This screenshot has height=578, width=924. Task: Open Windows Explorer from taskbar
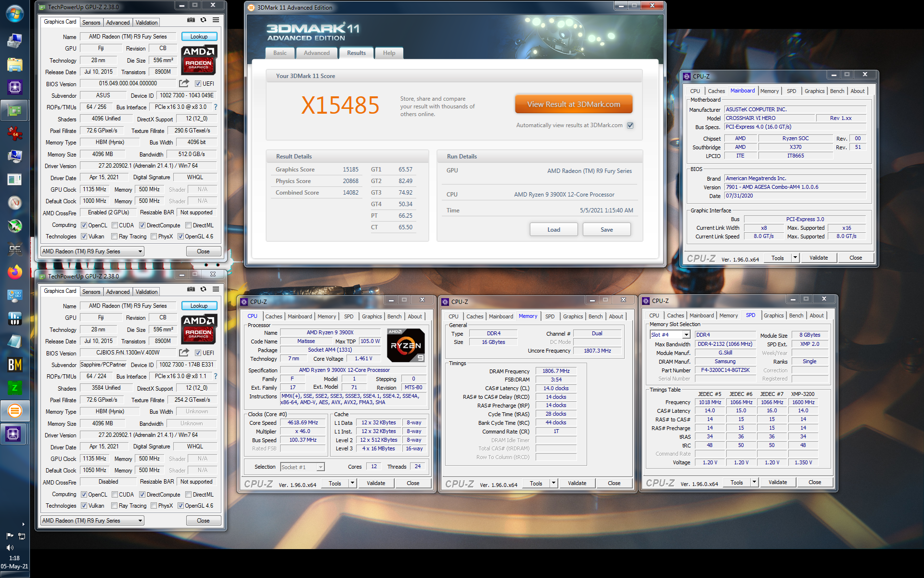[14, 65]
